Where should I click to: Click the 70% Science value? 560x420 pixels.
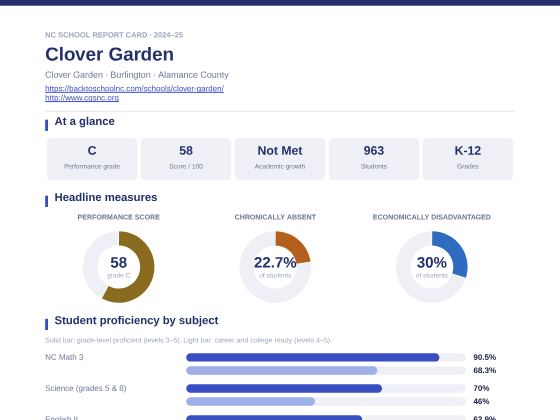pyautogui.click(x=481, y=388)
